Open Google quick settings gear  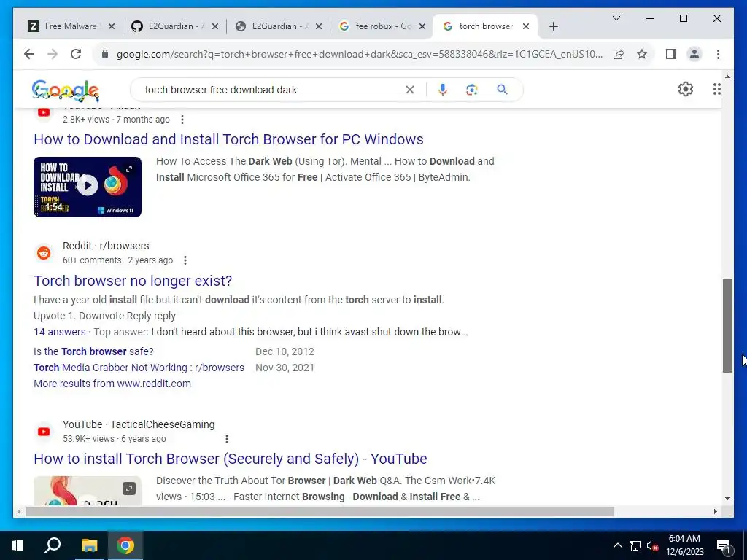click(x=685, y=89)
